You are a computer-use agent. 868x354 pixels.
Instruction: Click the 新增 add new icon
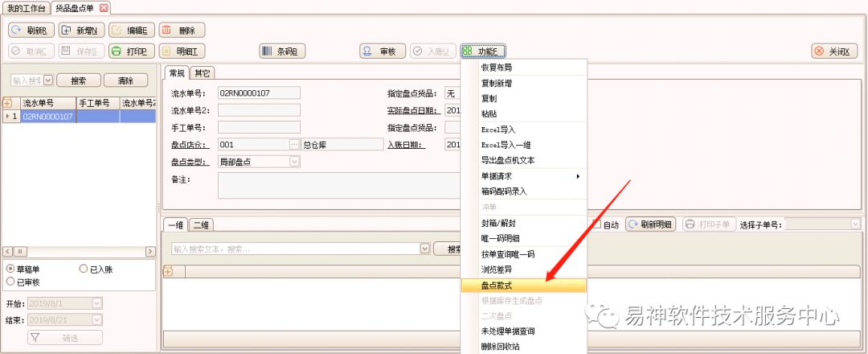click(68, 31)
